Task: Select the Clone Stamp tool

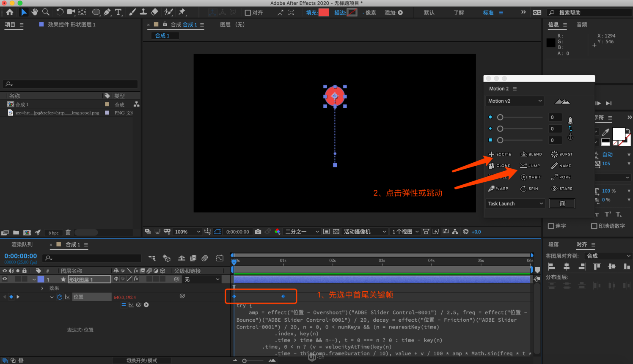Action: tap(143, 12)
